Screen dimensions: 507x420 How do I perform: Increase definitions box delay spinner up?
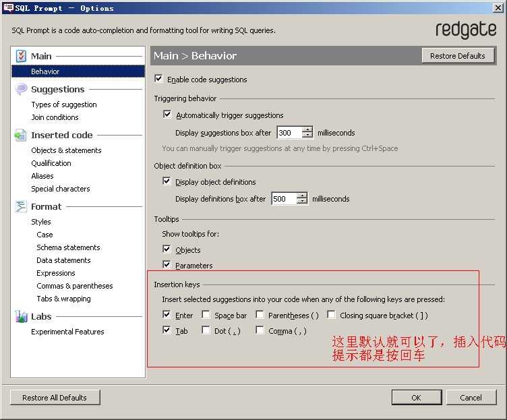click(301, 196)
